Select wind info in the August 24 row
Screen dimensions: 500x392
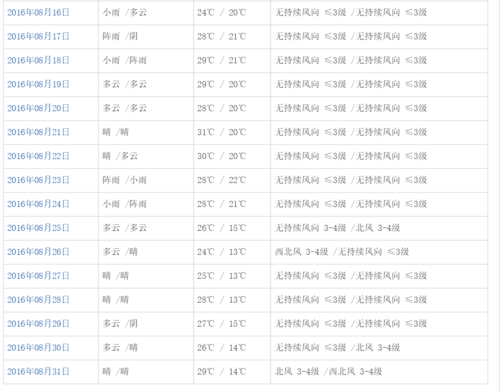(351, 204)
